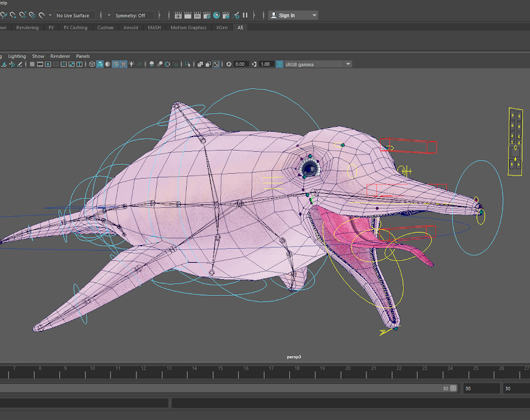This screenshot has height=420, width=530.
Task: Toggle wireframe display cube icon
Action: click(x=93, y=64)
